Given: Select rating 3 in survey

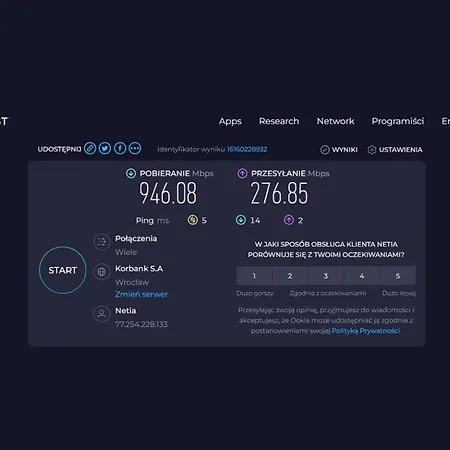Looking at the screenshot, I should [326, 276].
